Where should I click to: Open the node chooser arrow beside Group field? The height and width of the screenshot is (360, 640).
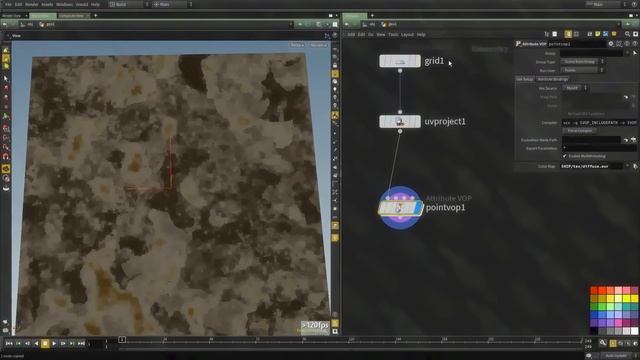(635, 53)
